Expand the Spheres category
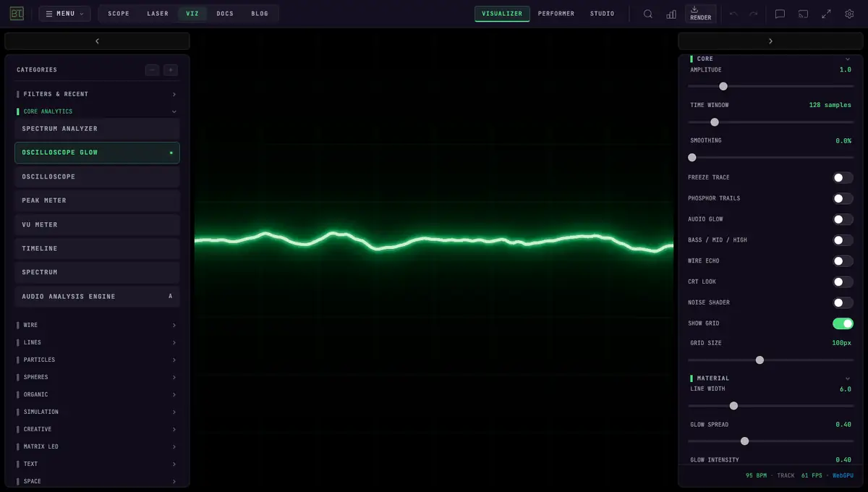The width and height of the screenshot is (868, 492). [x=97, y=378]
